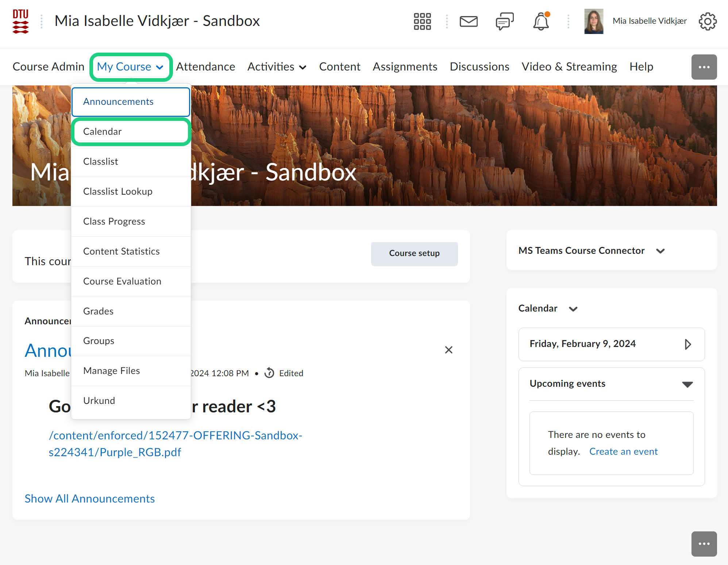Click the user profile photo
Screen dimensions: 728x565
[x=593, y=22]
